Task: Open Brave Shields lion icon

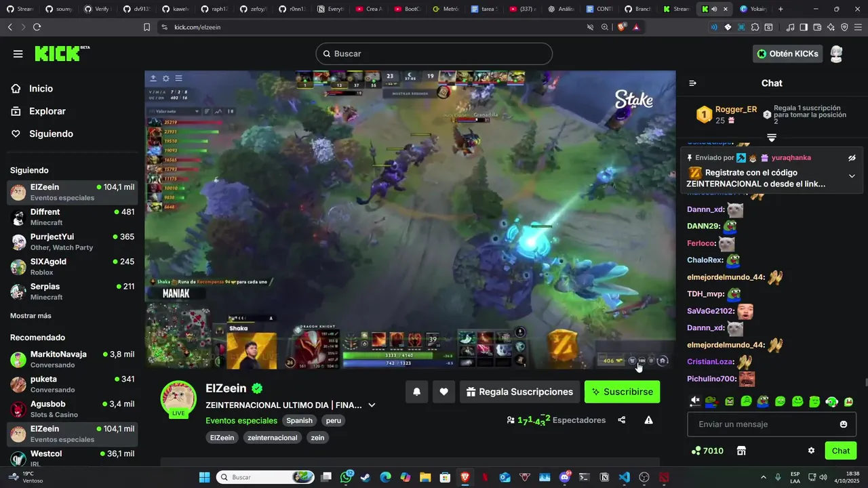Action: [621, 27]
